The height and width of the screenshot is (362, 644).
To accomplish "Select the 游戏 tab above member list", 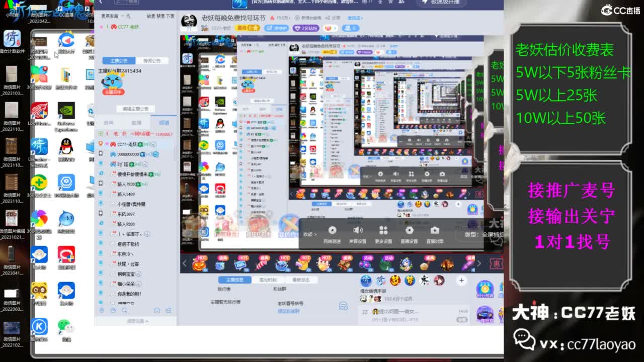I will 109,123.
